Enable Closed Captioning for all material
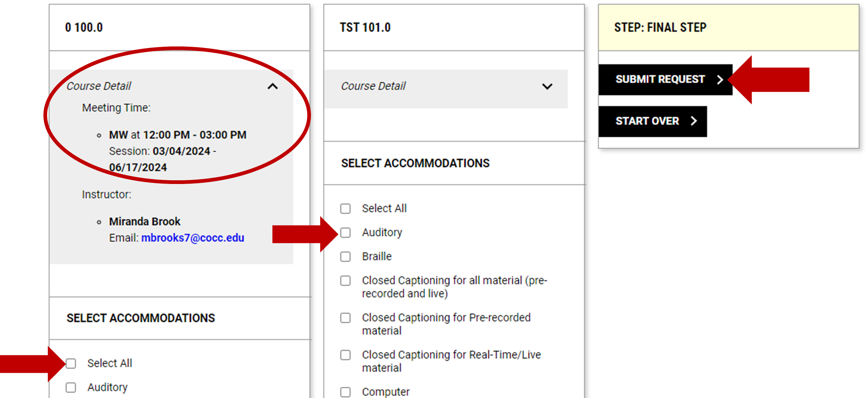This screenshot has width=868, height=398. point(345,281)
